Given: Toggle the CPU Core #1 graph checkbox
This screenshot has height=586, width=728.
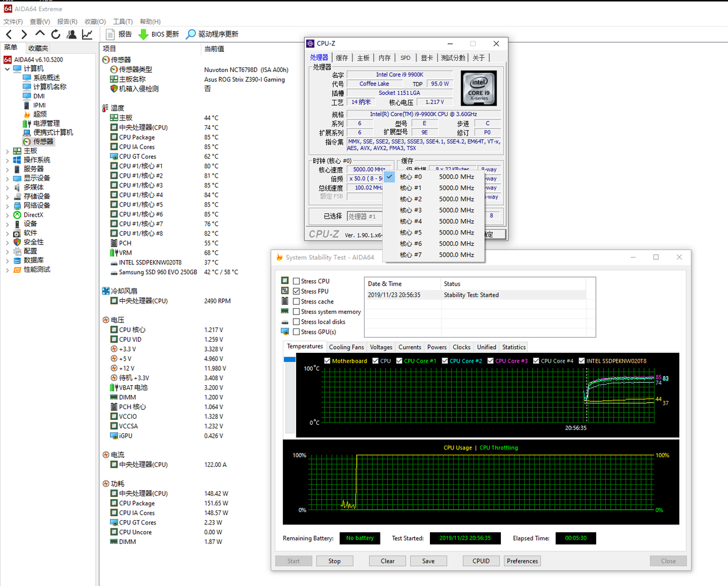Looking at the screenshot, I should (399, 361).
